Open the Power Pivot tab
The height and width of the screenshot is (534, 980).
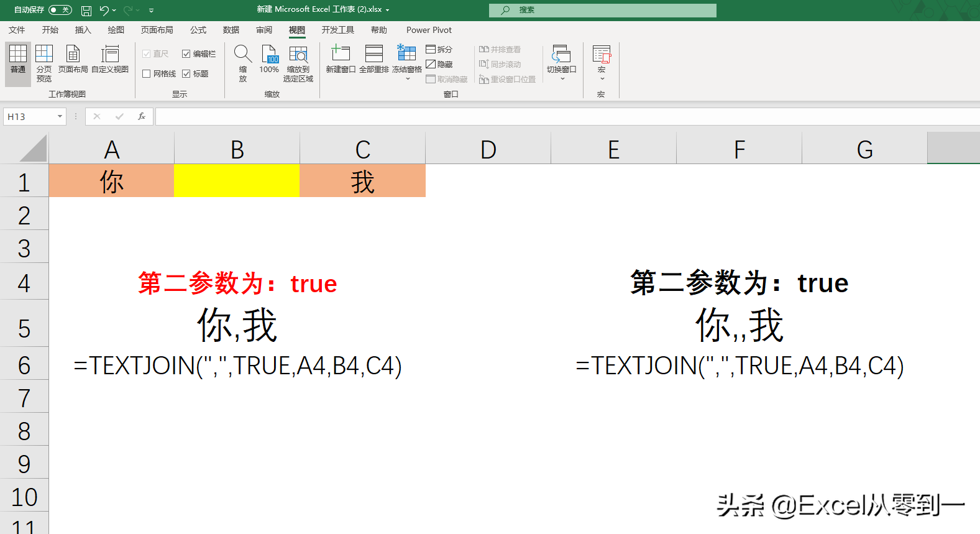[429, 30]
